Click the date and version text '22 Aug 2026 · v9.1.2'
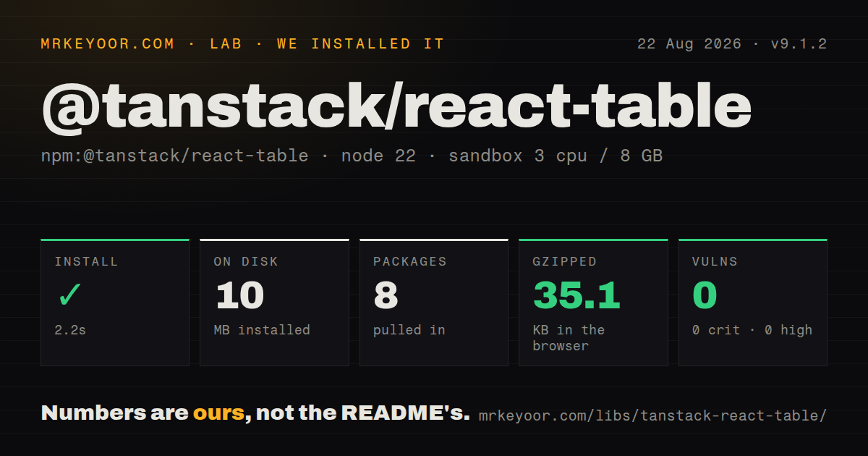Image resolution: width=868 pixels, height=456 pixels. point(732,43)
